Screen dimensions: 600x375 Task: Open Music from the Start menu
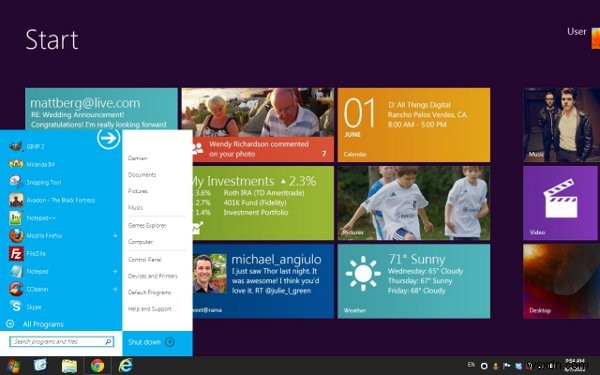tap(135, 207)
